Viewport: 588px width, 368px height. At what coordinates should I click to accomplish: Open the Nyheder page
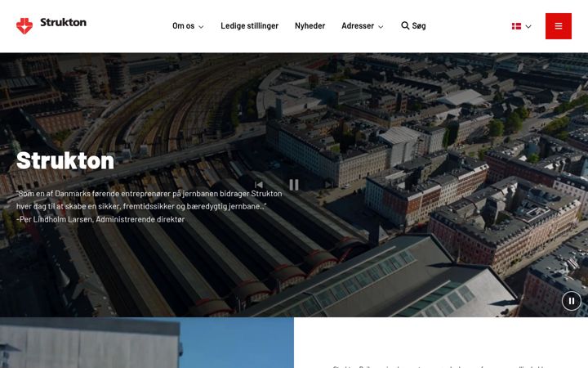(310, 26)
